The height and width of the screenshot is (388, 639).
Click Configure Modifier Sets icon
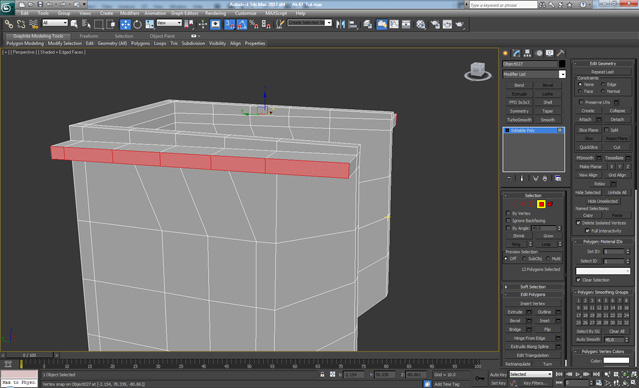(x=558, y=179)
